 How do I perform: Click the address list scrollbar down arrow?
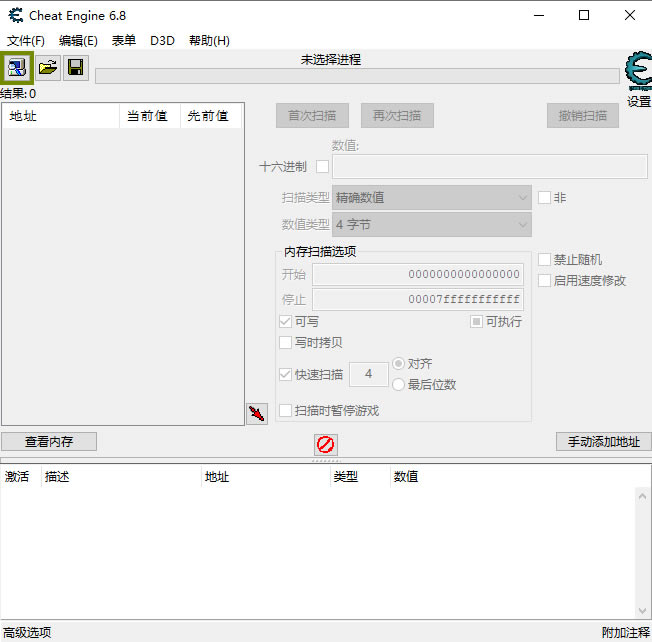point(642,610)
